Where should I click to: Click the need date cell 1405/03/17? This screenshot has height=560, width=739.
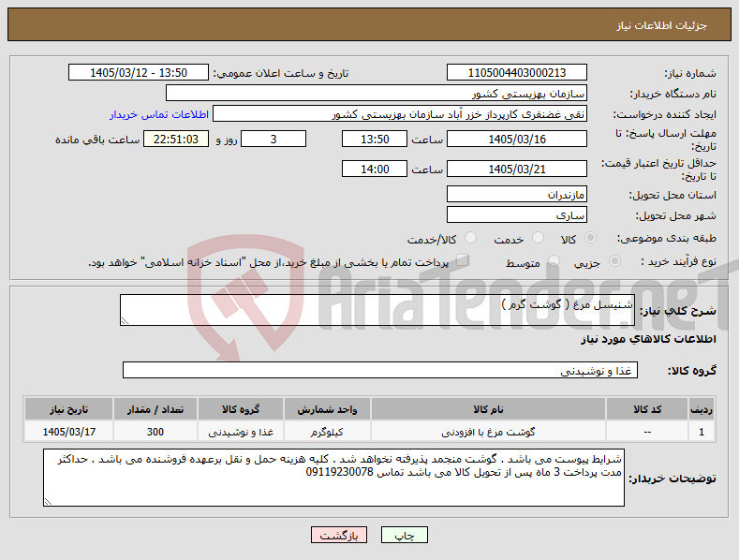point(68,432)
